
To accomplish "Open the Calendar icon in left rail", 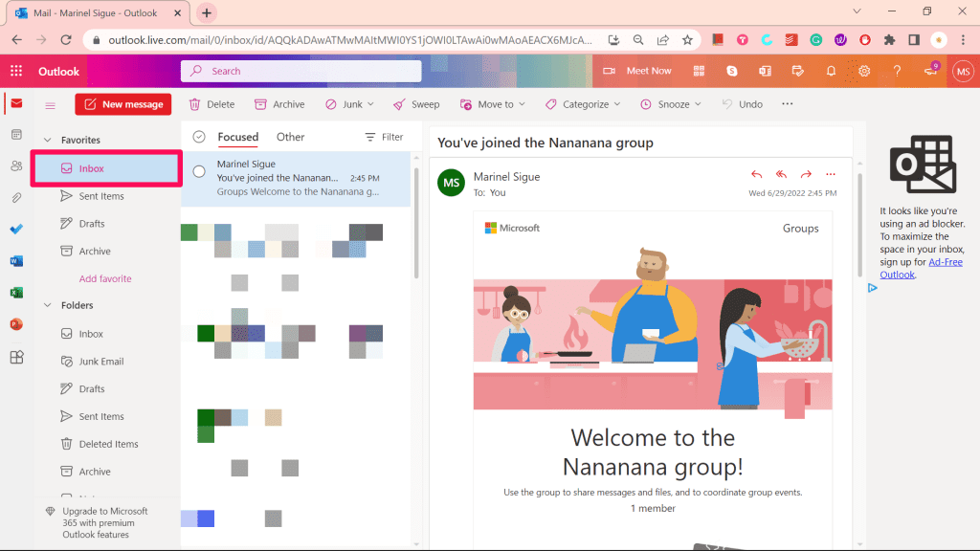I will [x=16, y=135].
